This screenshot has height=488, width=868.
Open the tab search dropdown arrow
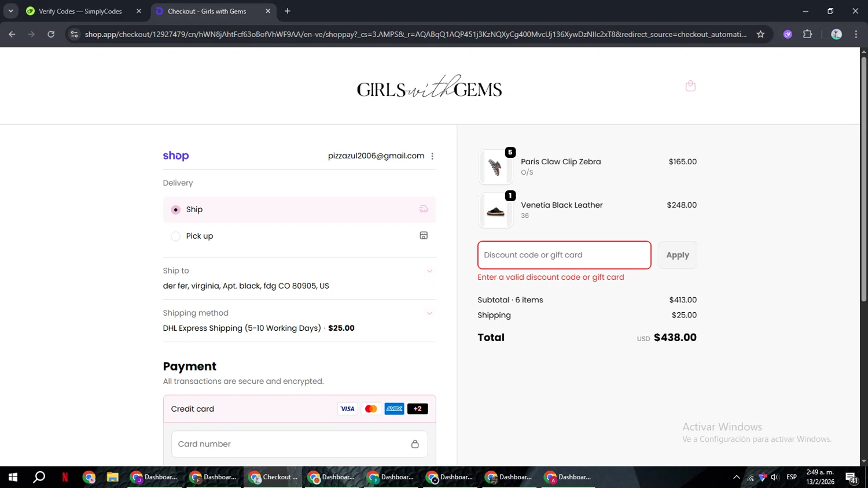[10, 11]
